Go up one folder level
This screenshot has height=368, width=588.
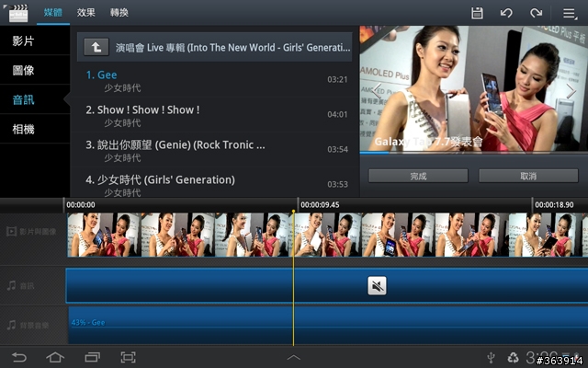[96, 47]
